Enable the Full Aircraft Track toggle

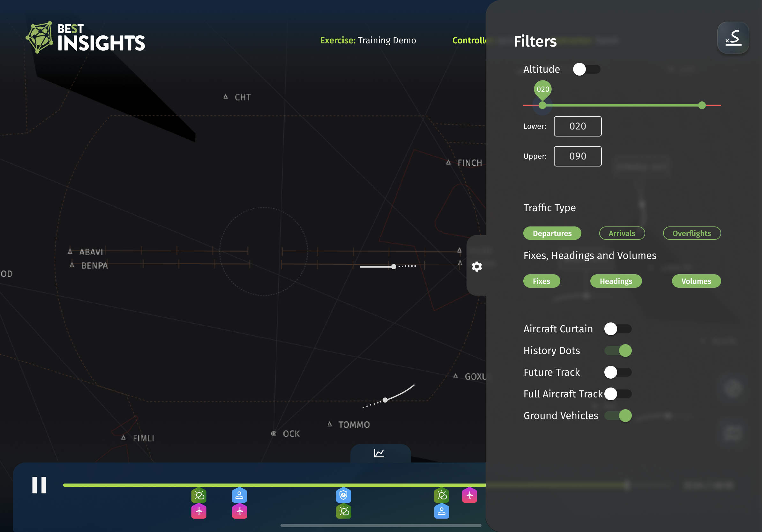point(618,394)
